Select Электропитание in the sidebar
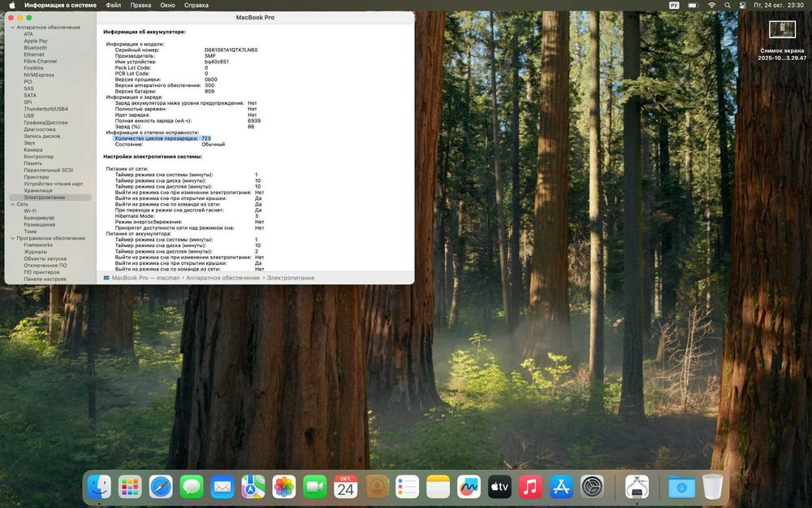The height and width of the screenshot is (508, 812). coord(50,198)
